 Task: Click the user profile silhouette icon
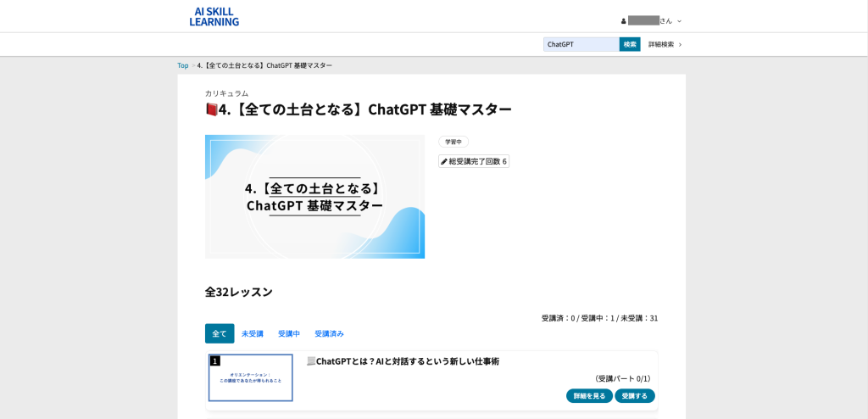point(624,21)
